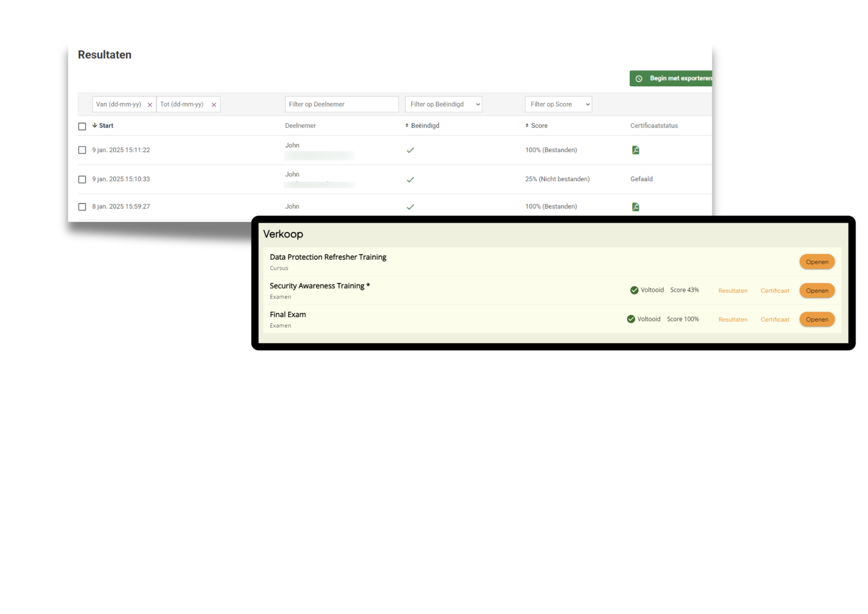
Task: Expand the Filter op Score dropdown
Action: point(558,104)
